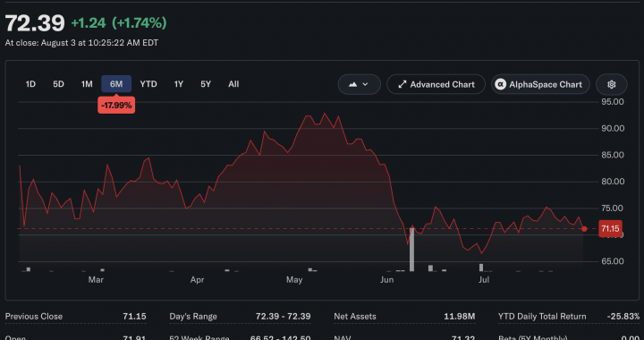Click the 90.00 y-axis label
Image resolution: width=644 pixels, height=340 pixels.
click(613, 129)
